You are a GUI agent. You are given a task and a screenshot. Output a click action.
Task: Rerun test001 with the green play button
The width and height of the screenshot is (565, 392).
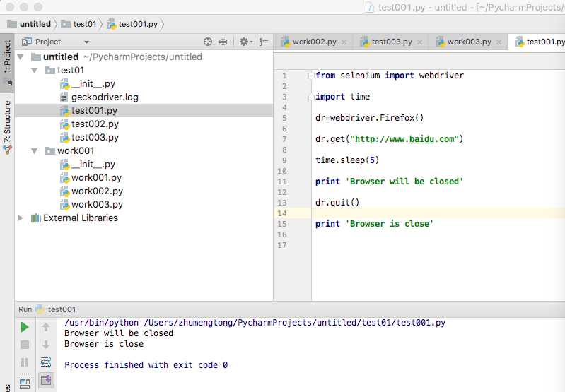pyautogui.click(x=25, y=327)
